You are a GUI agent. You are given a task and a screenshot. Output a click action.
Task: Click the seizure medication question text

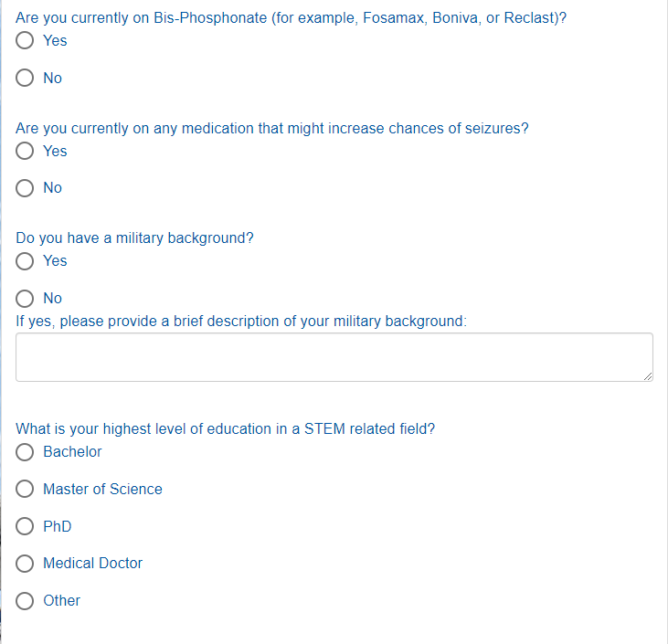point(272,128)
